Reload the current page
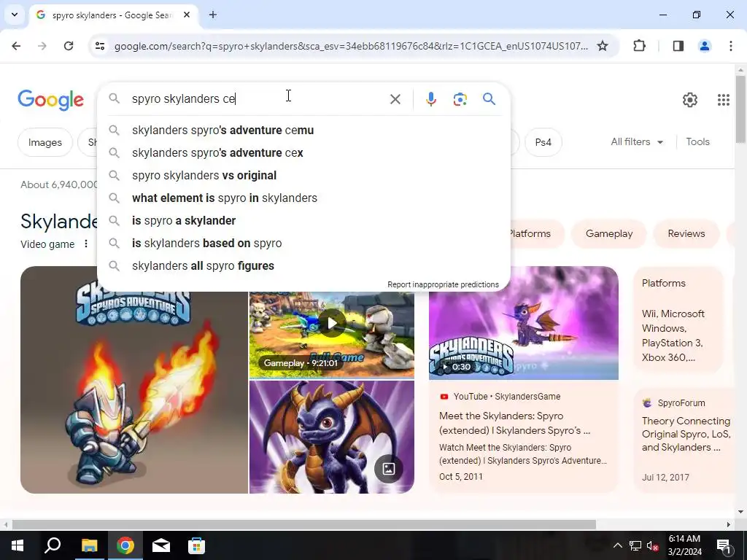747x560 pixels. point(69,46)
